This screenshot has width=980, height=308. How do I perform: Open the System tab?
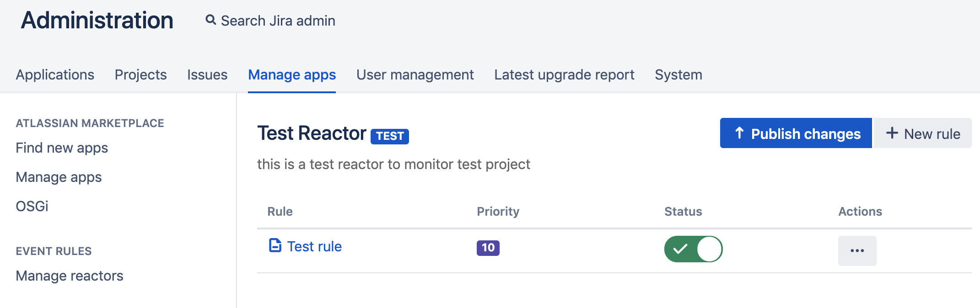click(678, 74)
